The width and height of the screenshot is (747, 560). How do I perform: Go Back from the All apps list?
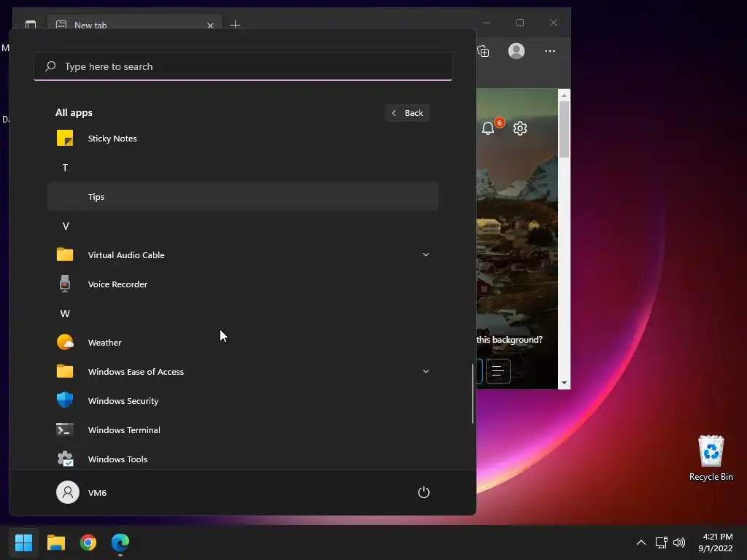point(408,113)
